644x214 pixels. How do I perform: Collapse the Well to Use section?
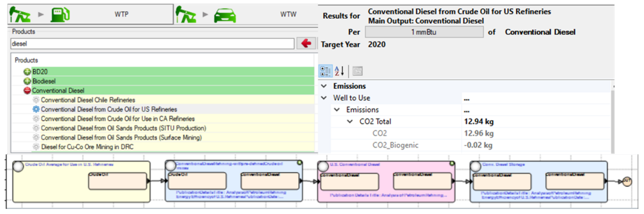[324, 98]
